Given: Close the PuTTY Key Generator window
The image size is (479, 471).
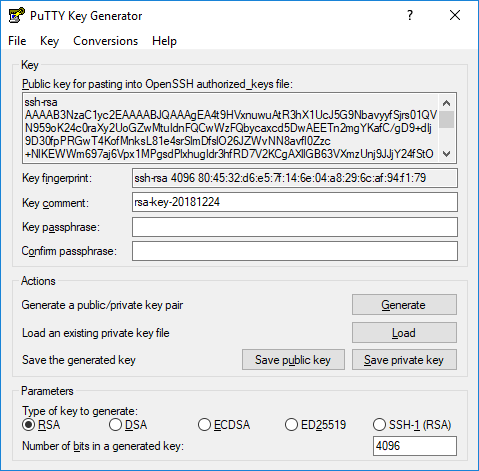Looking at the screenshot, I should (x=455, y=15).
